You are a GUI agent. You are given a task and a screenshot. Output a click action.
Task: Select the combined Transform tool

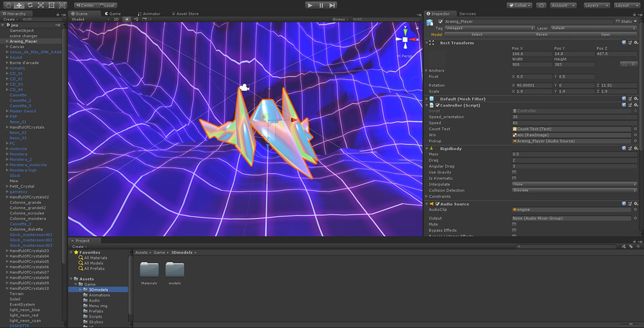[x=62, y=5]
